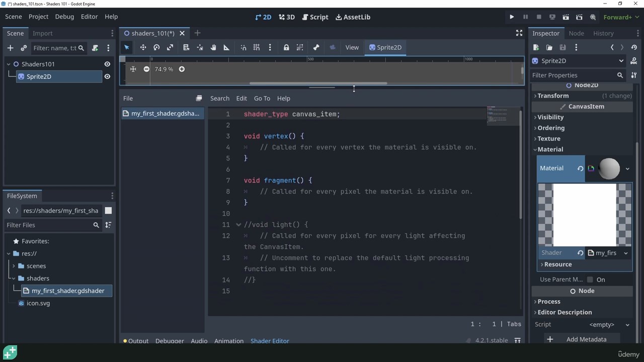644x362 pixels.
Task: Open the Output bottom panel
Action: coord(136,341)
